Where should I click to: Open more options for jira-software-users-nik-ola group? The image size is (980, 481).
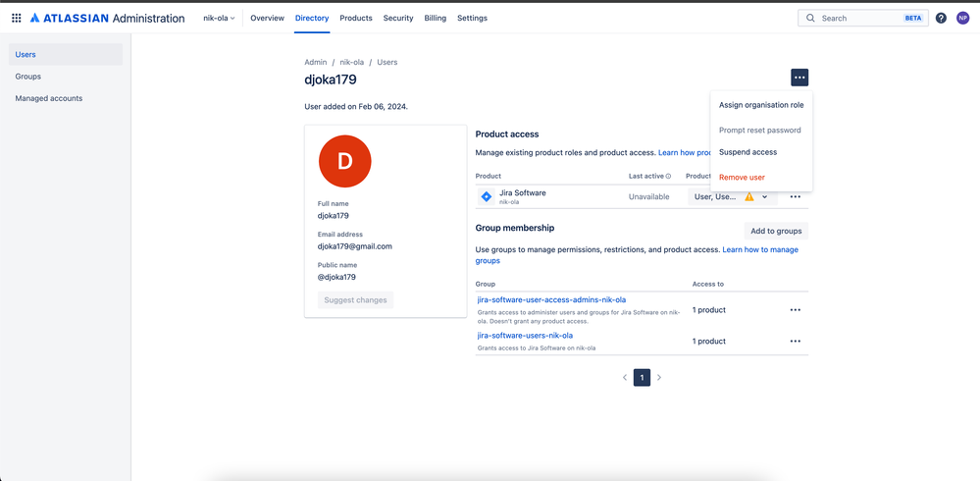(x=795, y=341)
